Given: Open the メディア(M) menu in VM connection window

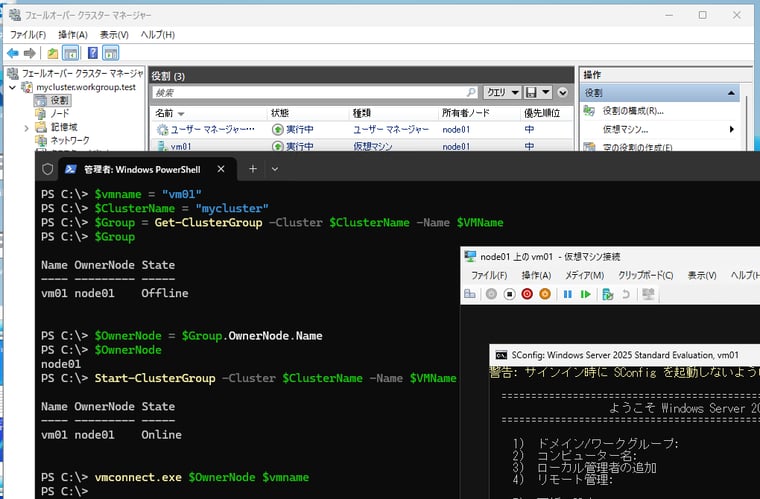Looking at the screenshot, I should pyautogui.click(x=584, y=275).
